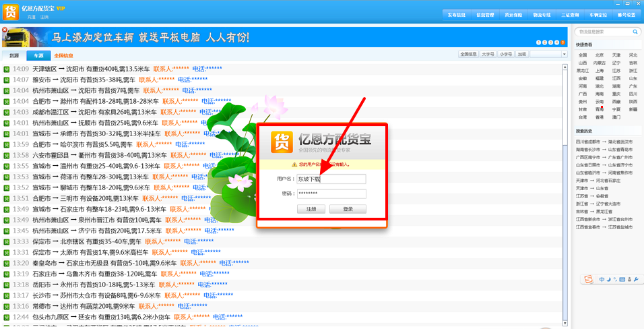Close the truck banner with red X
The image size is (644, 329).
[5, 30]
